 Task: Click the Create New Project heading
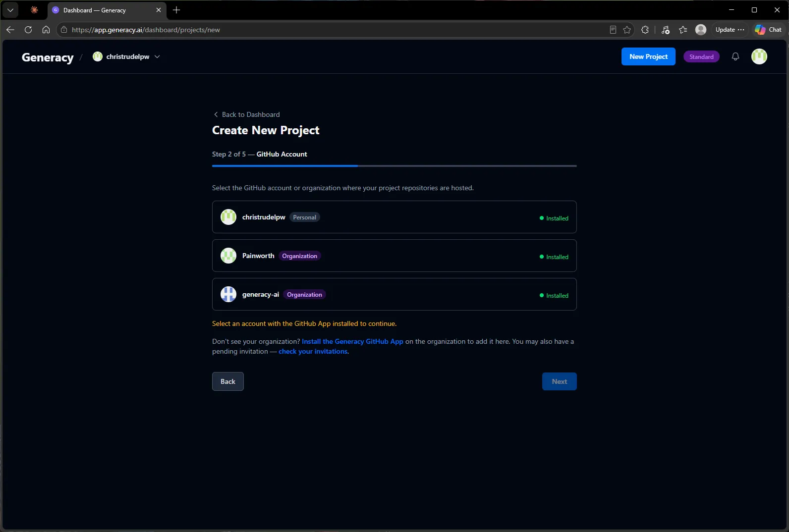[266, 130]
